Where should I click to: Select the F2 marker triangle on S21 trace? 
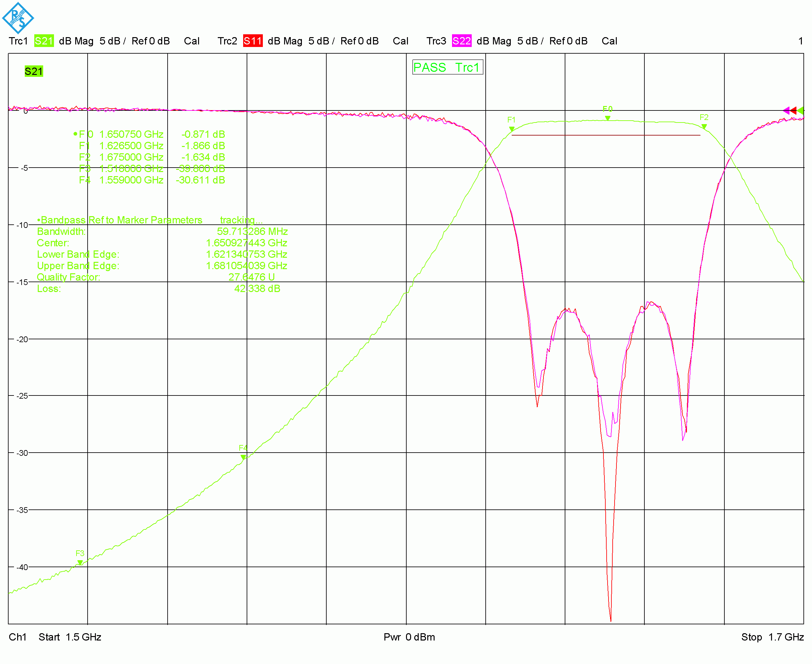click(x=704, y=127)
